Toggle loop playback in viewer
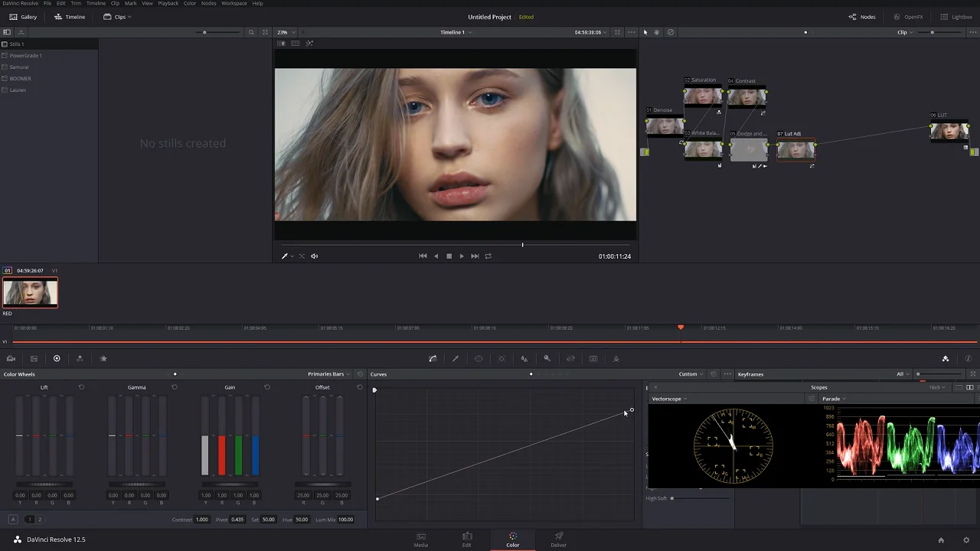Viewport: 980px width, 551px height. 488,256
